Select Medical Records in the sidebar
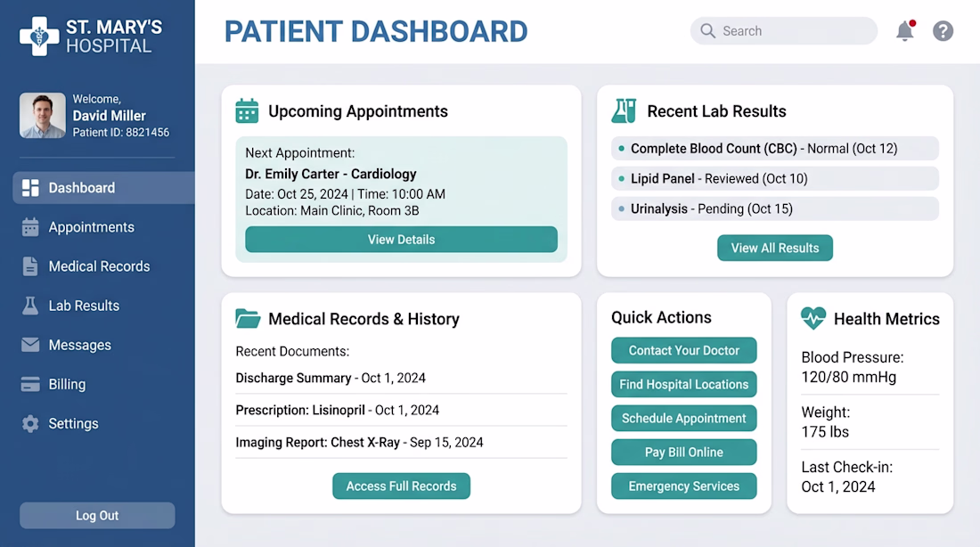This screenshot has width=980, height=547. click(x=99, y=266)
